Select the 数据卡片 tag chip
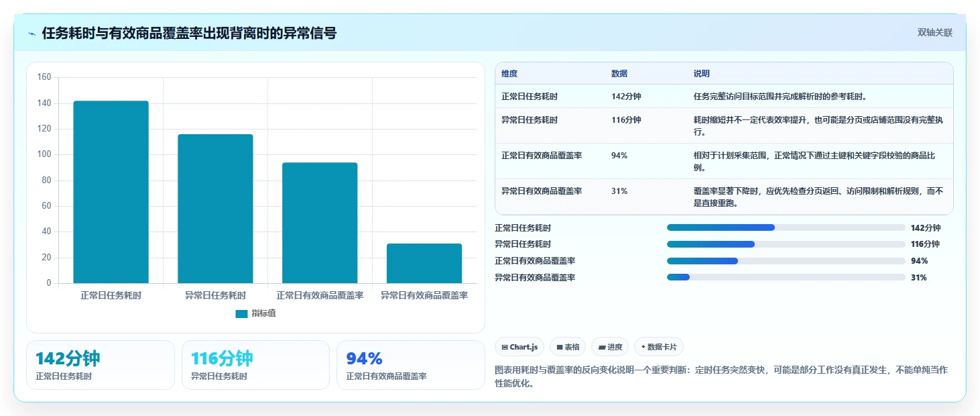The height and width of the screenshot is (416, 980). click(x=658, y=347)
